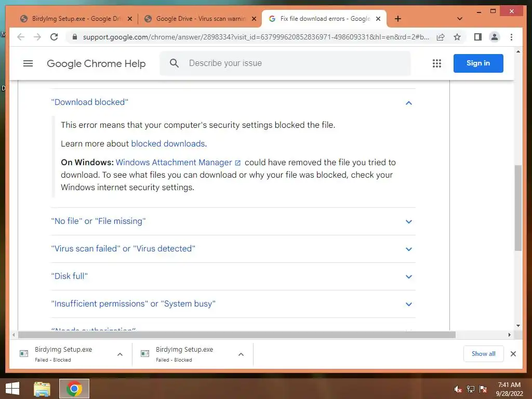
Task: Close the BirdyImg Setup.exe Google Drive tab
Action: click(129, 19)
